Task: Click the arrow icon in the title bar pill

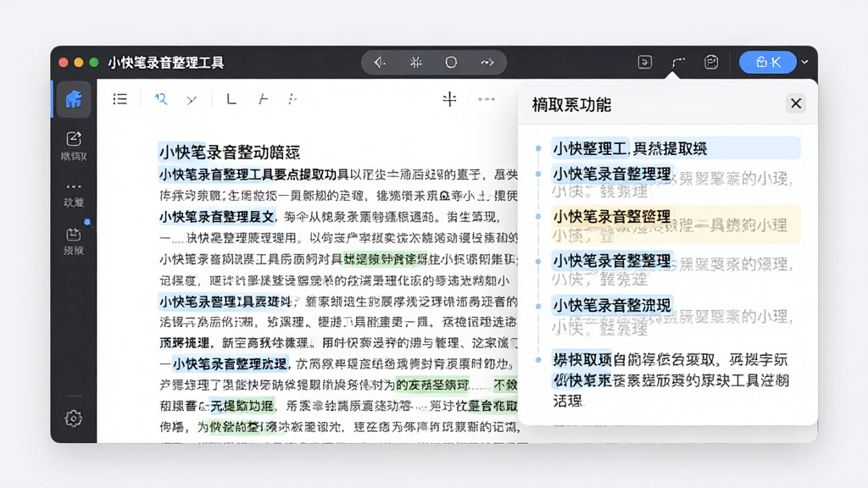Action: pos(487,63)
